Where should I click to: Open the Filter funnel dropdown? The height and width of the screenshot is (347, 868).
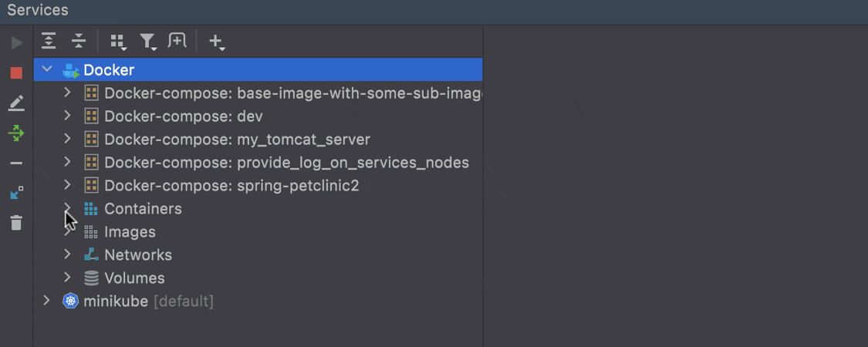pyautogui.click(x=148, y=42)
